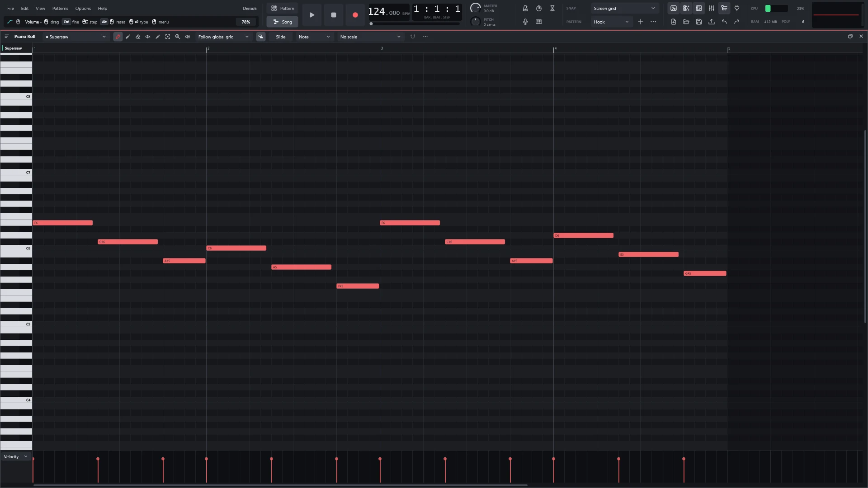
Task: Open the File menu
Action: click(10, 8)
